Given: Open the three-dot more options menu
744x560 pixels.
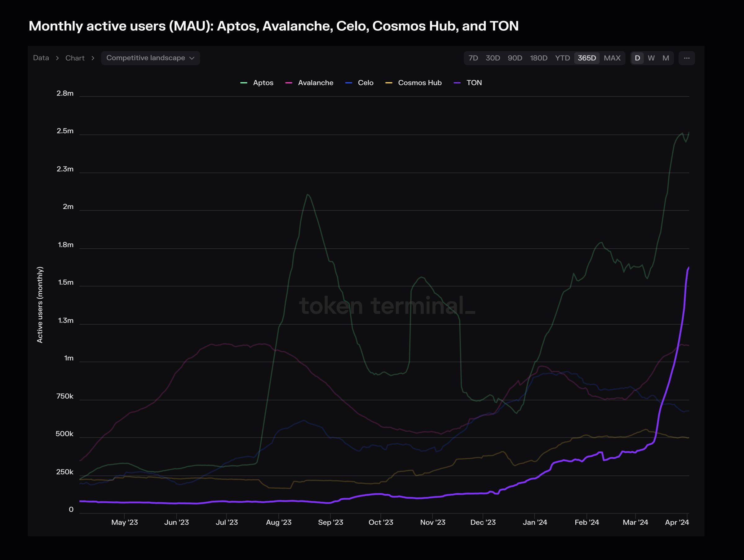Looking at the screenshot, I should 686,58.
